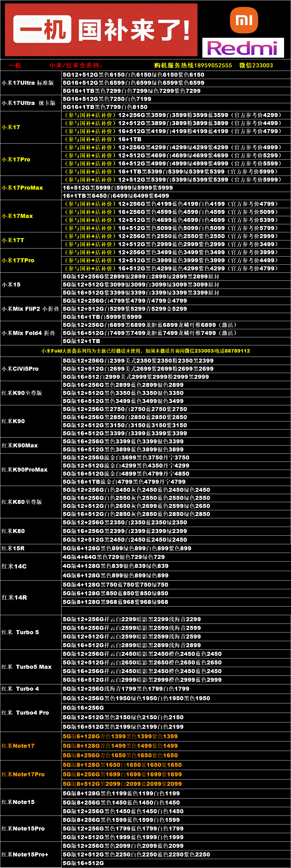Click the yellow Fold activation notice line
The height and width of the screenshot is (868, 291).
point(145,351)
